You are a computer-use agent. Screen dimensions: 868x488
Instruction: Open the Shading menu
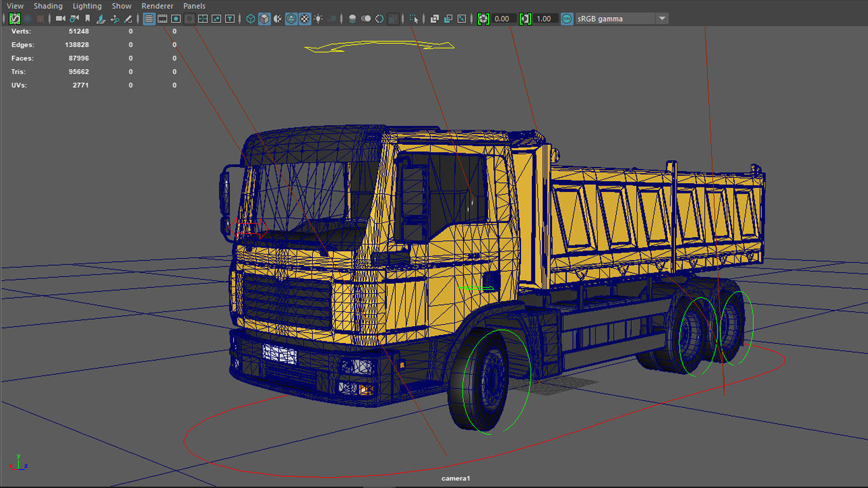[48, 6]
